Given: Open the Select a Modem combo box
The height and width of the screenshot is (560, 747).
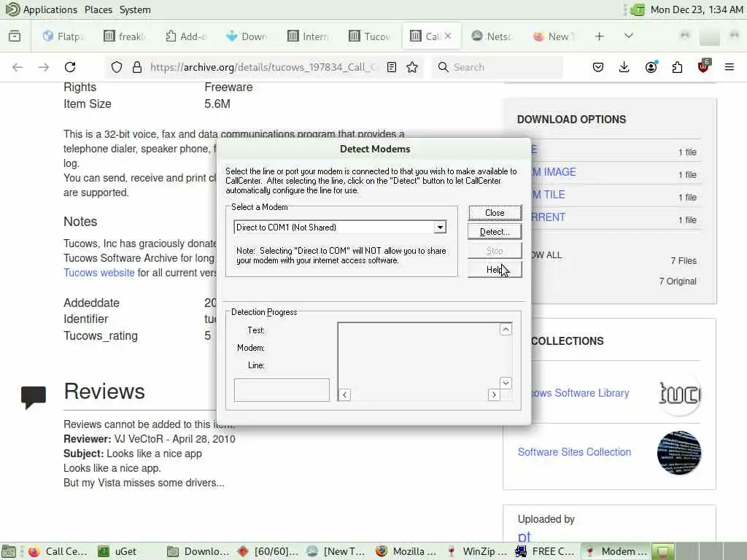Looking at the screenshot, I should pyautogui.click(x=440, y=227).
